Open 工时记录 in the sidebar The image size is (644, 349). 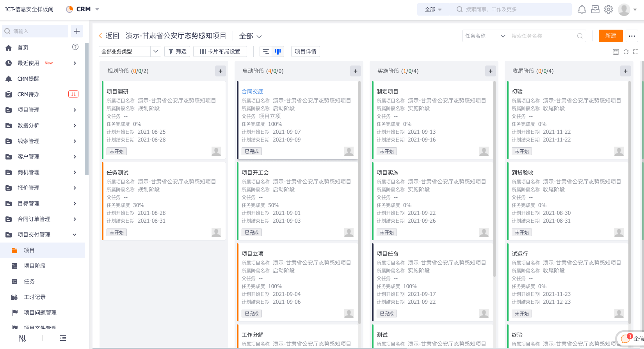(x=35, y=297)
